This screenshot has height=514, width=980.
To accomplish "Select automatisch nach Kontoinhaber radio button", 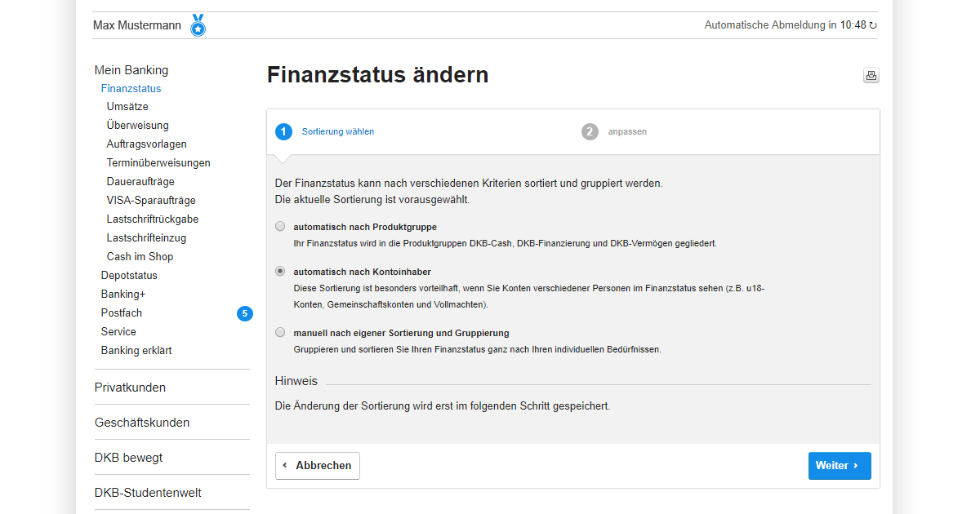I will point(280,272).
